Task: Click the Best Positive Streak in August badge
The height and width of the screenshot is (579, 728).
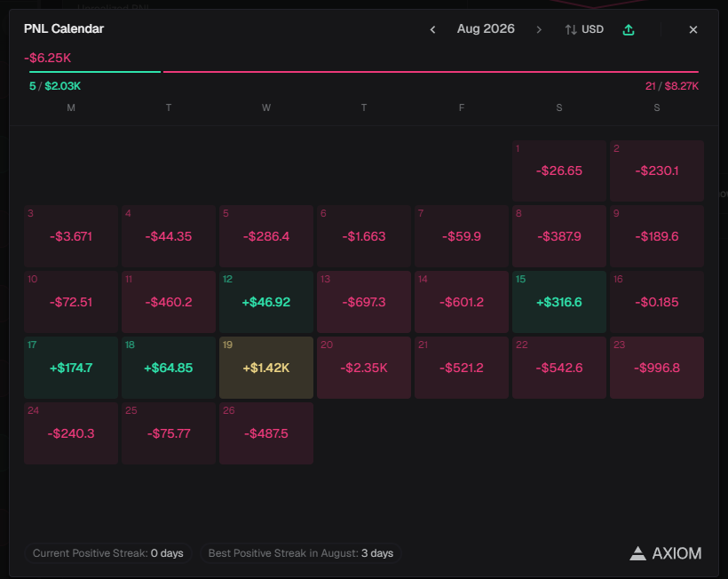Action: [301, 553]
